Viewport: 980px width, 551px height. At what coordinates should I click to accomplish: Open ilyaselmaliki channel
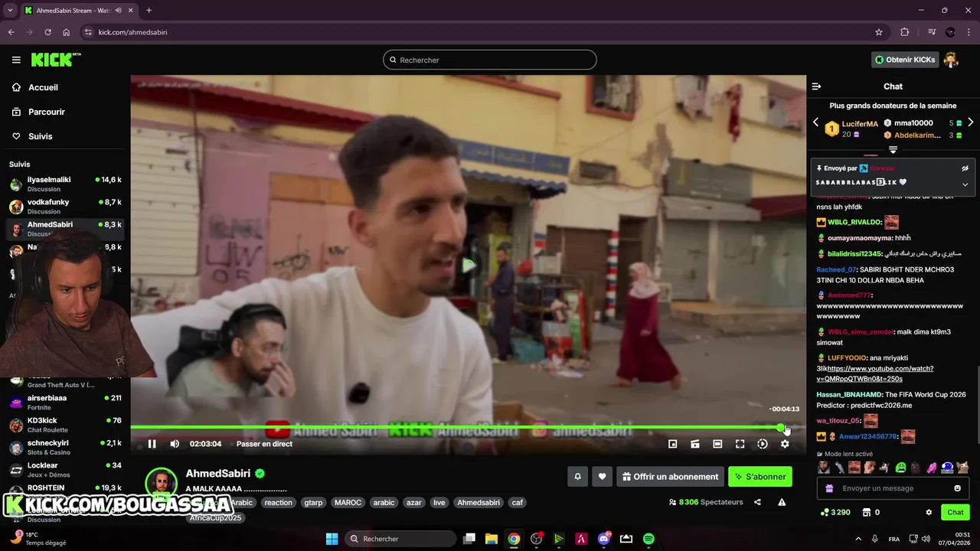point(65,184)
